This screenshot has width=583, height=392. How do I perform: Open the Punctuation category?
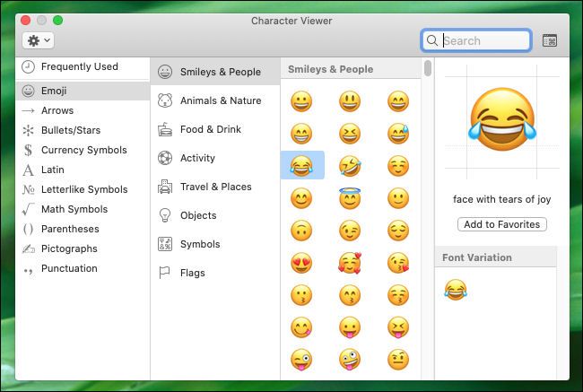tap(83, 268)
